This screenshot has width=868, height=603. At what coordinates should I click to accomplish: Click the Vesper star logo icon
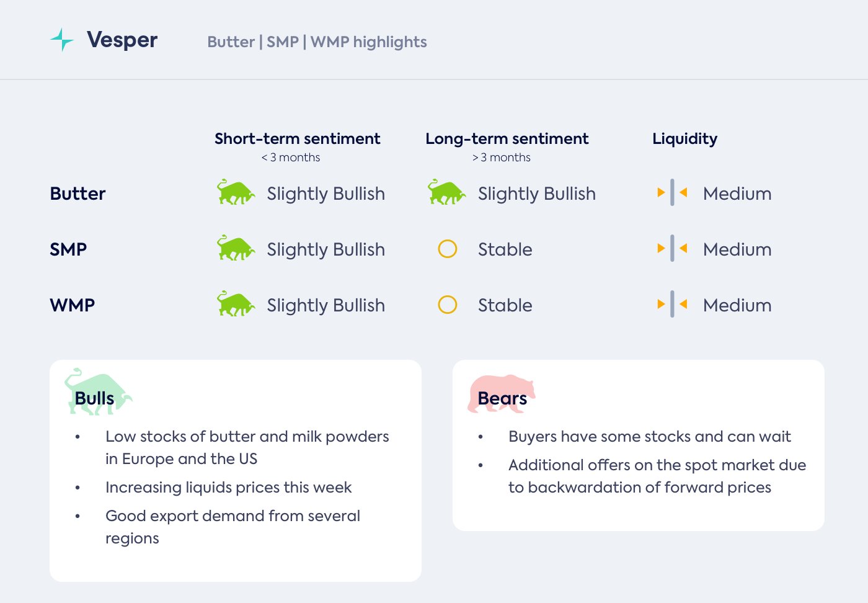(x=61, y=40)
